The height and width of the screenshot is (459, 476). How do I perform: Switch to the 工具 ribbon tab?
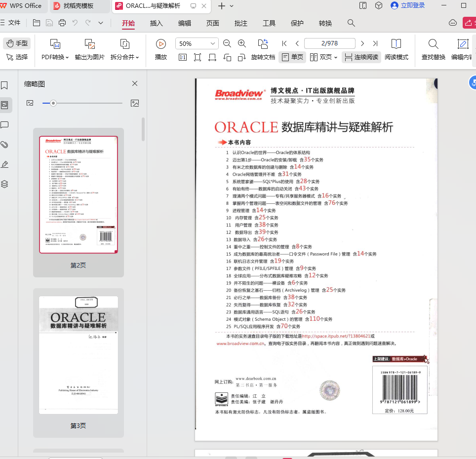tap(269, 23)
